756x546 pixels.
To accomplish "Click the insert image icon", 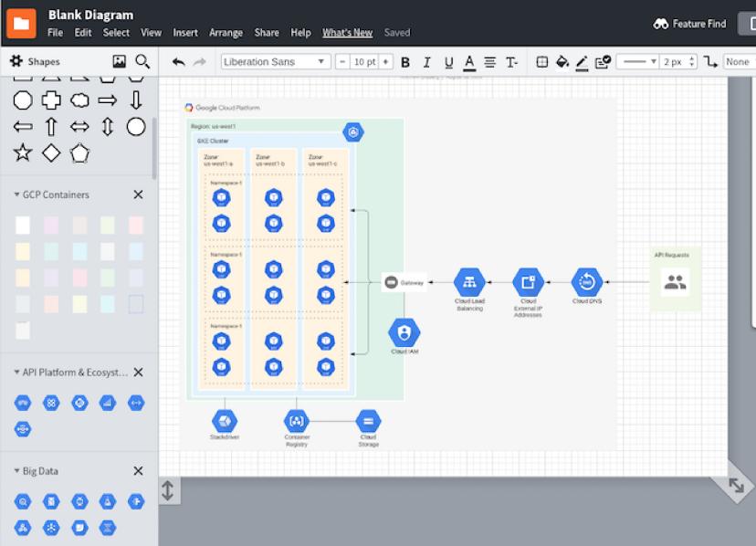I will 119,61.
